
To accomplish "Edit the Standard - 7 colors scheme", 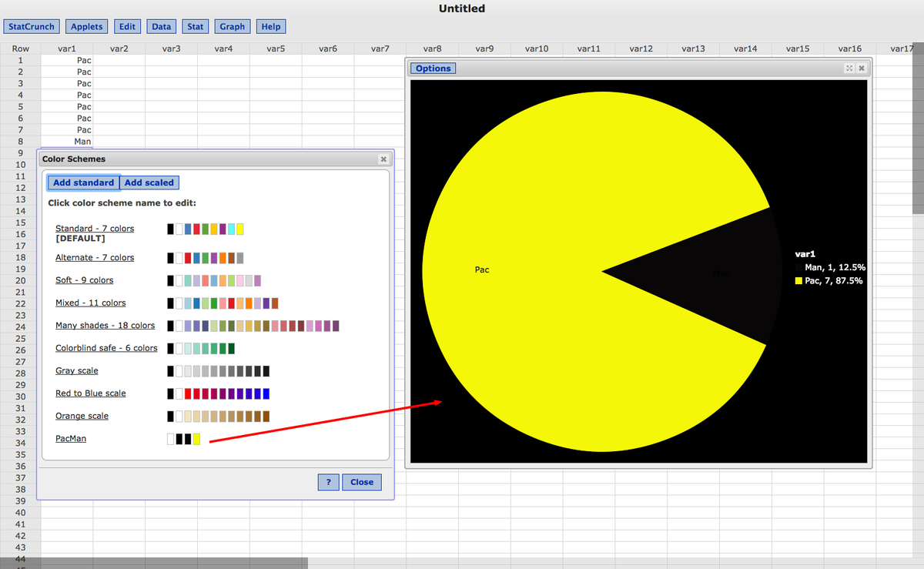I will coord(95,229).
